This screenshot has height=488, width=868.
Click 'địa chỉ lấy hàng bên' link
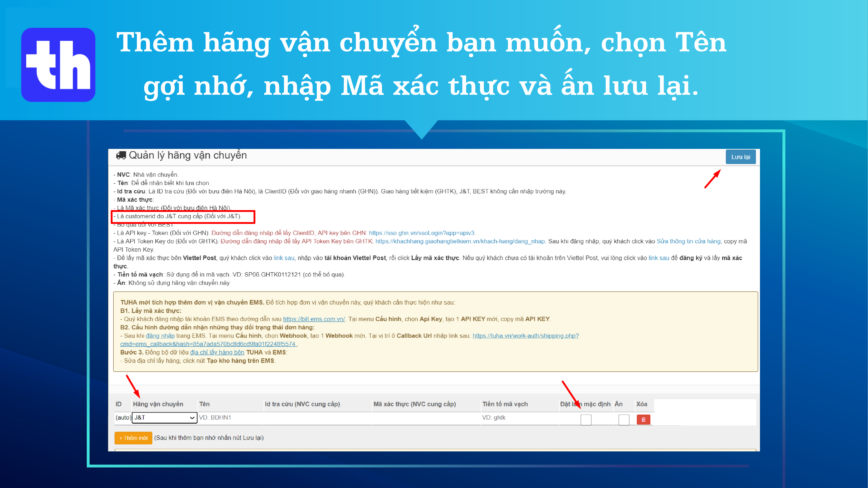[x=217, y=352]
